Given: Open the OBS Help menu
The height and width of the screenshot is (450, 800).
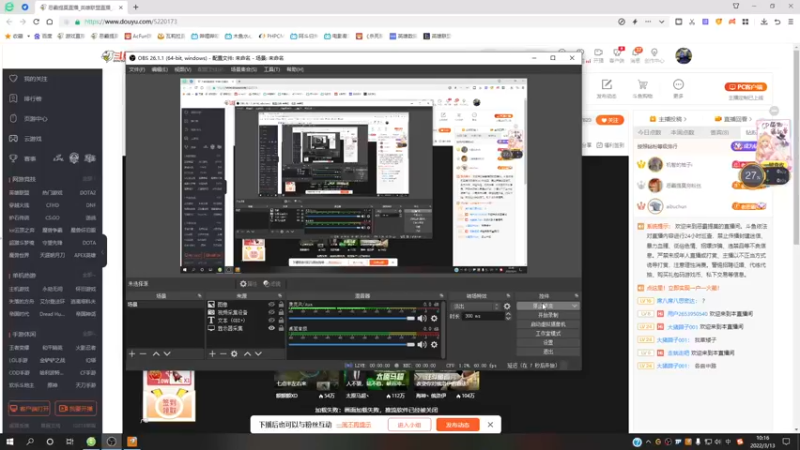Looking at the screenshot, I should pos(295,69).
